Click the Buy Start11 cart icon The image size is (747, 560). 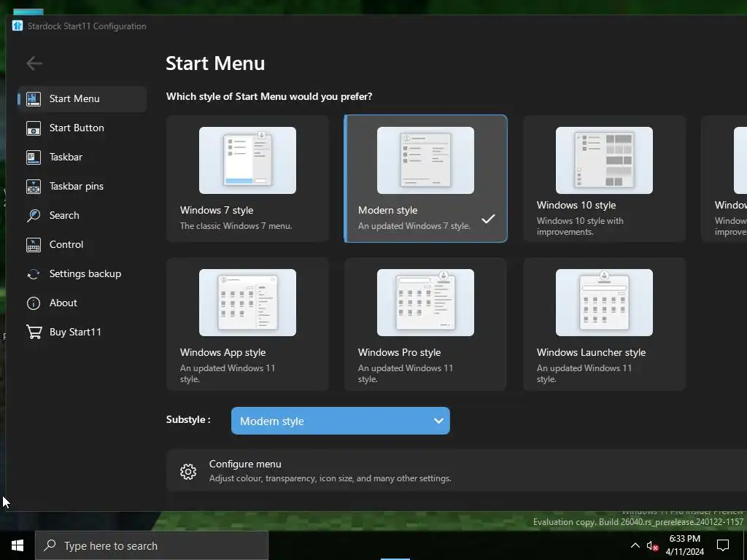34,332
